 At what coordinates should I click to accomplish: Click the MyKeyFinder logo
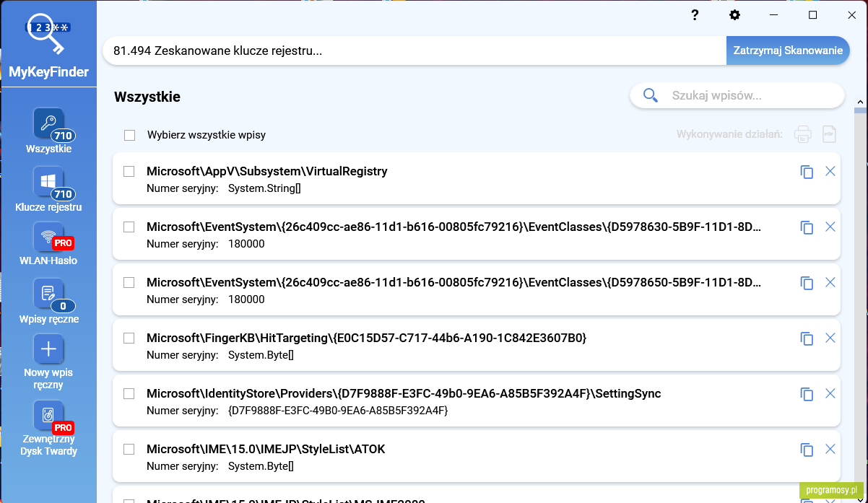click(x=48, y=45)
